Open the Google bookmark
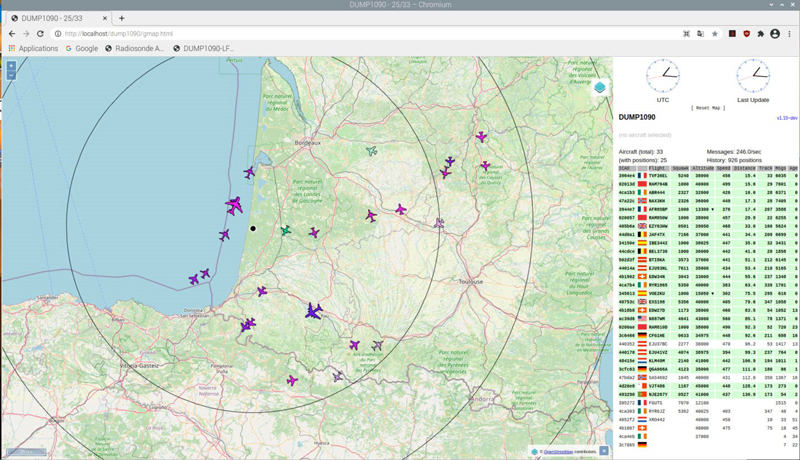Screen dimensions: 800x460 click(x=82, y=48)
